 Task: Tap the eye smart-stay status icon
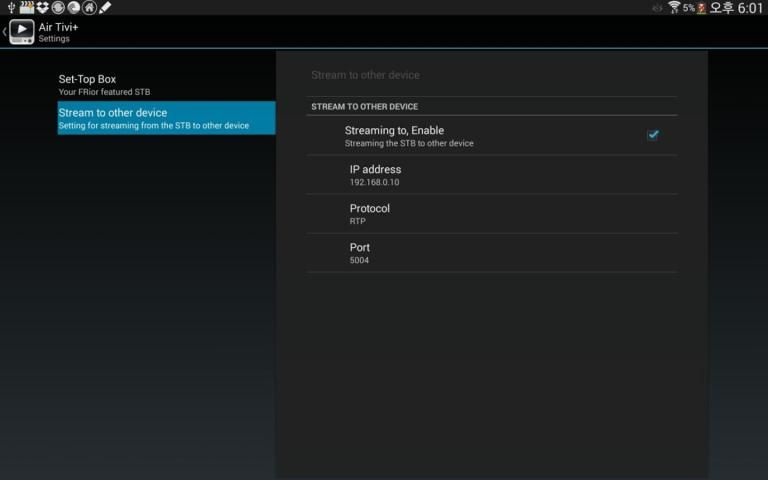tap(657, 8)
